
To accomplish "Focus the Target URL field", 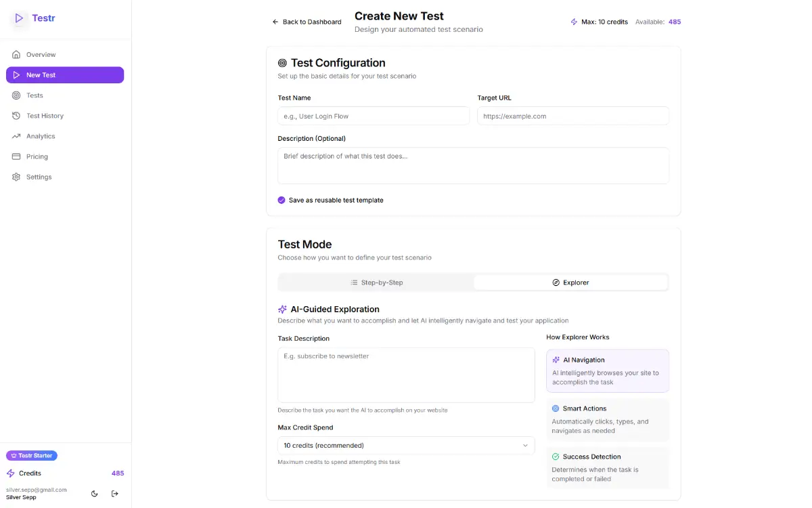I will click(573, 116).
